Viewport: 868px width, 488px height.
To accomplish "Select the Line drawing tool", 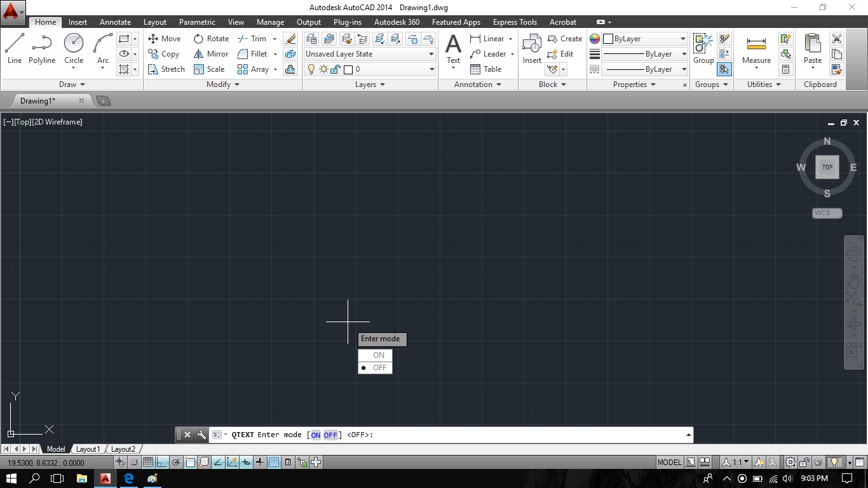I will pyautogui.click(x=15, y=49).
